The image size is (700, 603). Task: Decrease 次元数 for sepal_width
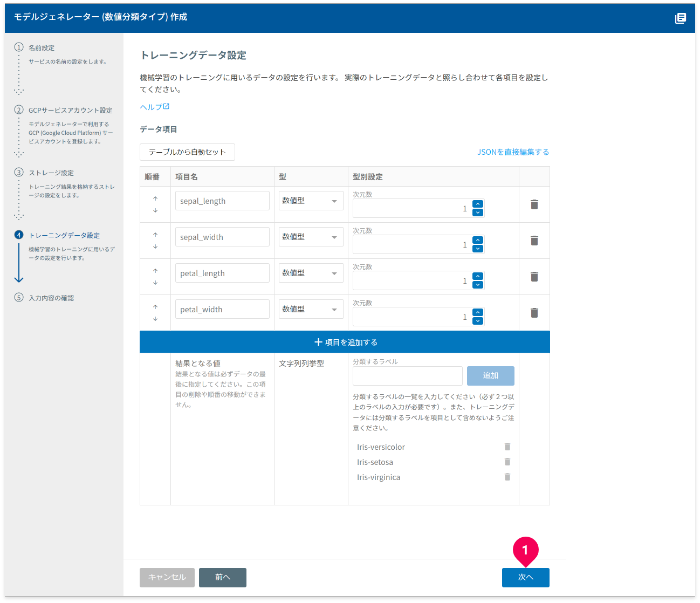click(x=478, y=249)
